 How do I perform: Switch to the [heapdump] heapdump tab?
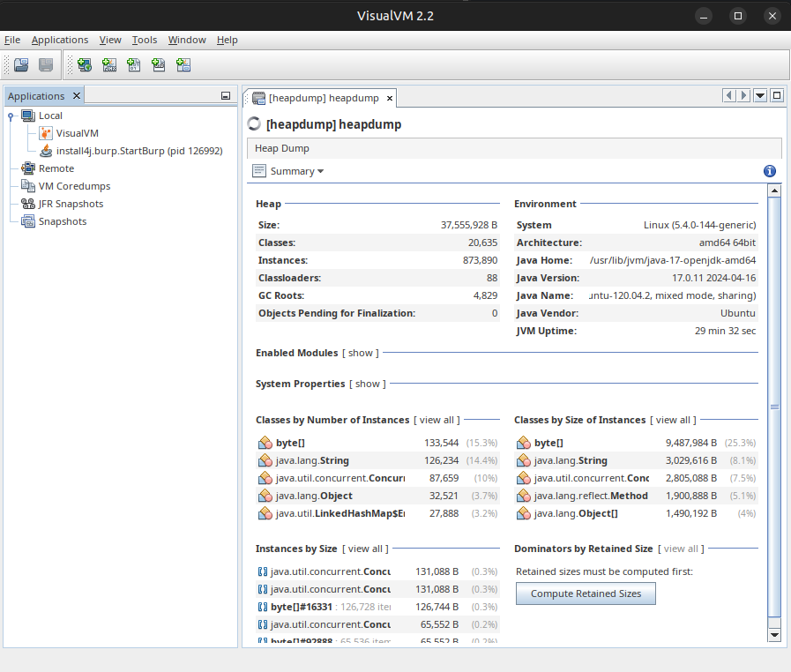(322, 98)
